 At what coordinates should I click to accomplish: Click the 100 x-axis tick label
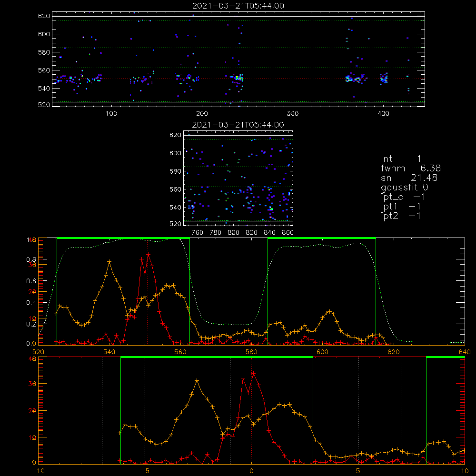111,113
